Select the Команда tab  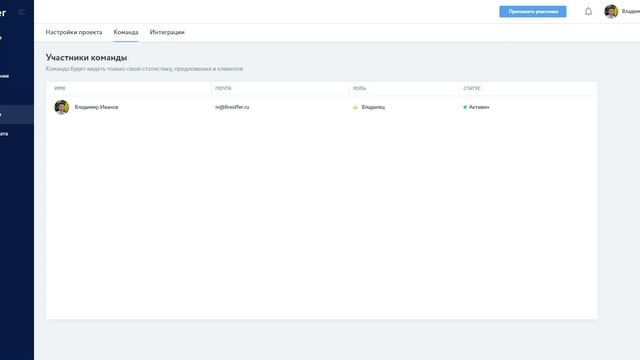click(x=126, y=32)
